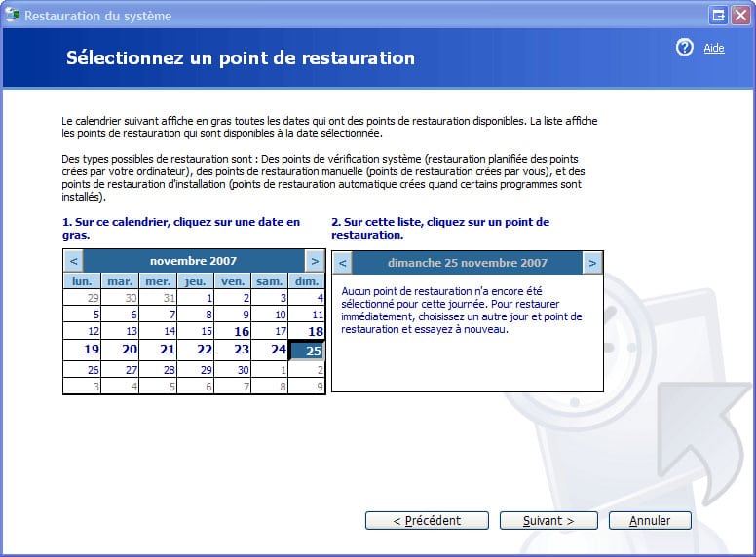Close the System Restore window
Viewport: 756px width, 557px height.
740,15
